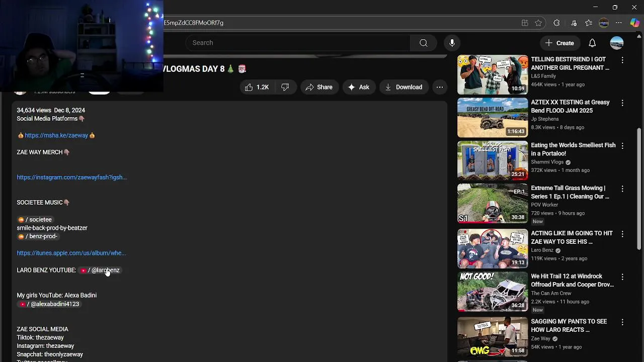Favorite this page with star icon
The width and height of the screenshot is (644, 362).
pyautogui.click(x=538, y=23)
